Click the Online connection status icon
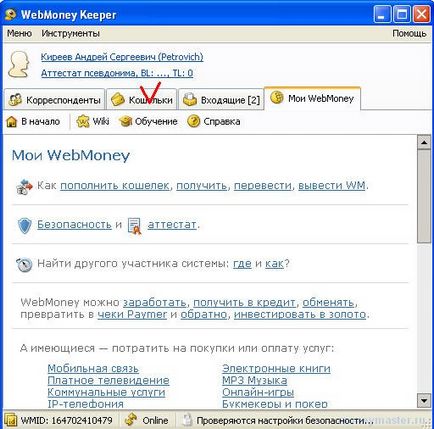This screenshot has width=434, height=429. coord(131,420)
